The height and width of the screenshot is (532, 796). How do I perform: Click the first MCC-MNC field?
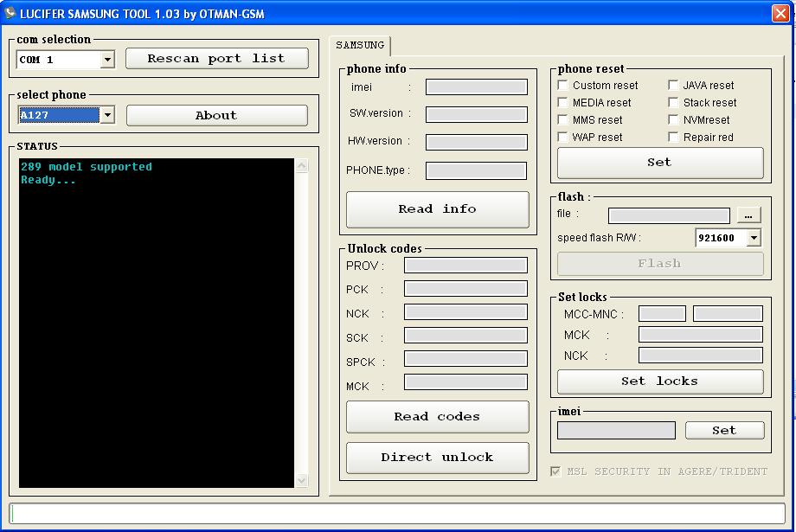pos(662,314)
